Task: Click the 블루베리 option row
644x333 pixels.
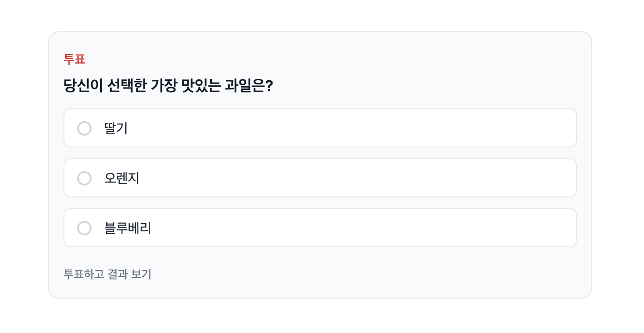Action: pyautogui.click(x=320, y=228)
